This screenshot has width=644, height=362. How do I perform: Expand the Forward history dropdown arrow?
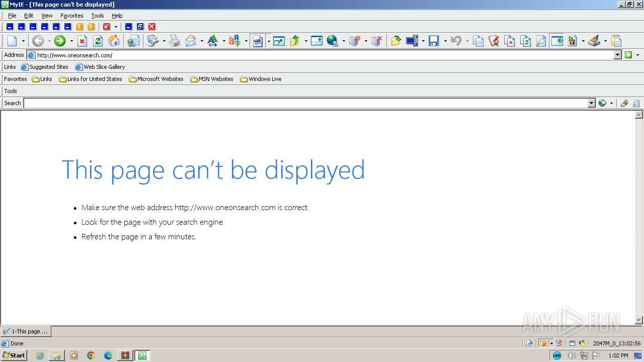(71, 41)
